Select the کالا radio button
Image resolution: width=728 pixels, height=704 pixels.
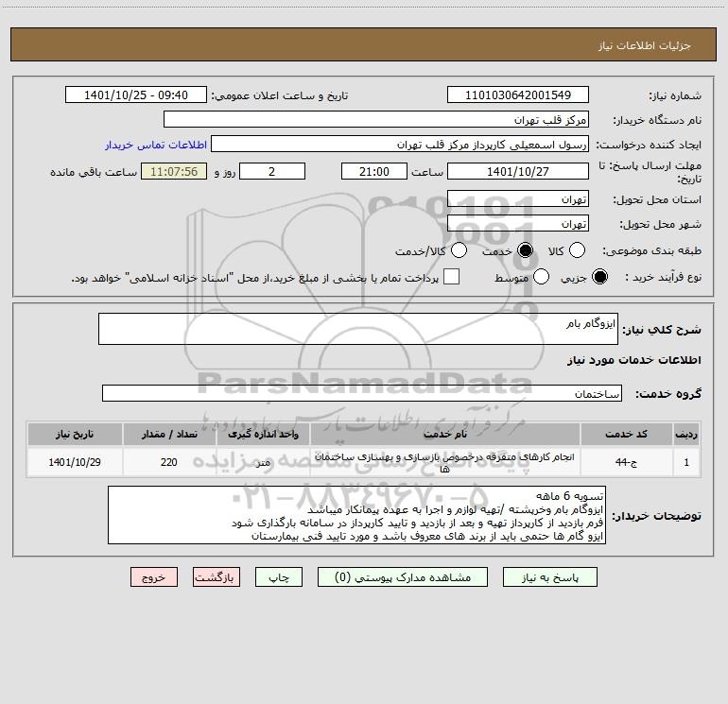[577, 250]
